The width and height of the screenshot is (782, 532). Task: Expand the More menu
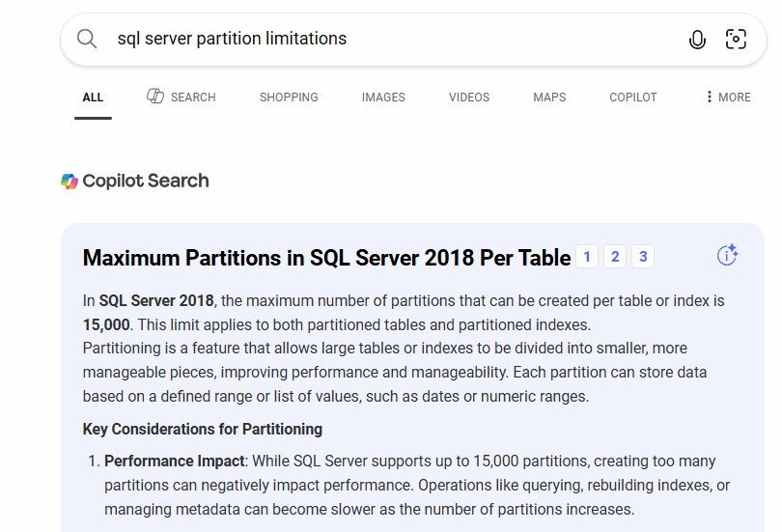coord(728,98)
